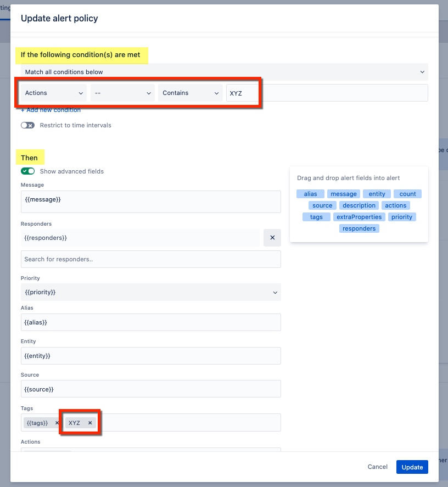448x487 pixels.
Task: Disable the Show advanced fields toggle
Action: click(27, 171)
